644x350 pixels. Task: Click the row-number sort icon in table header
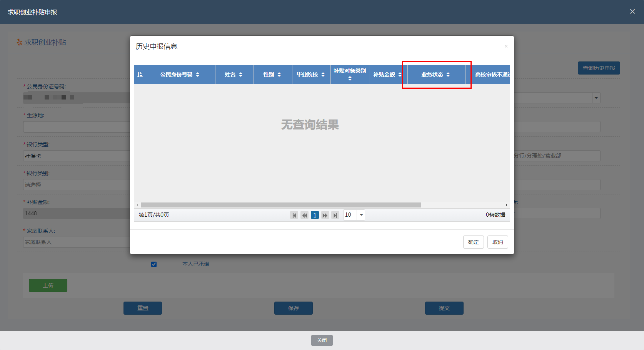140,75
